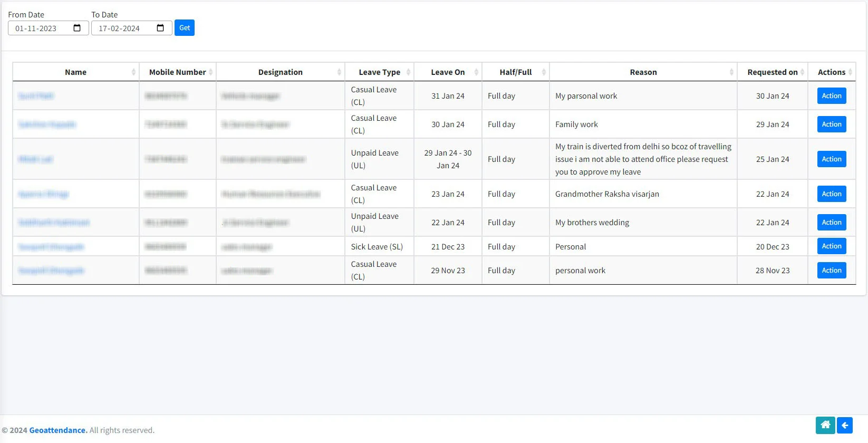Sort by Requested on column header
868x443 pixels.
(x=772, y=72)
